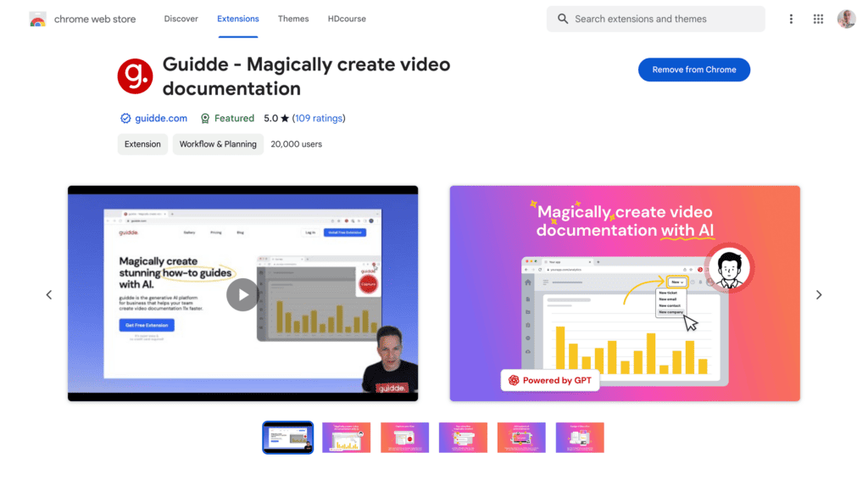868x492 pixels.
Task: Click the Workflow & Planning category chip
Action: coord(218,144)
